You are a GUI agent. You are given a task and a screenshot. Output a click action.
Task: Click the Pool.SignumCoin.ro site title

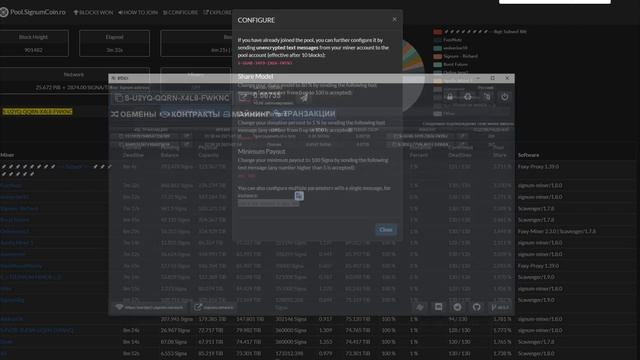tap(38, 12)
